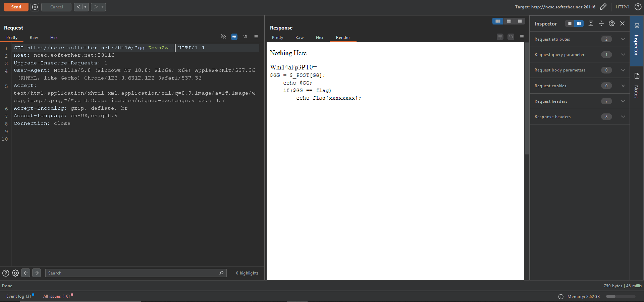The height and width of the screenshot is (302, 644).
Task: Toggle line wrap icon in Request panel
Action: [234, 37]
